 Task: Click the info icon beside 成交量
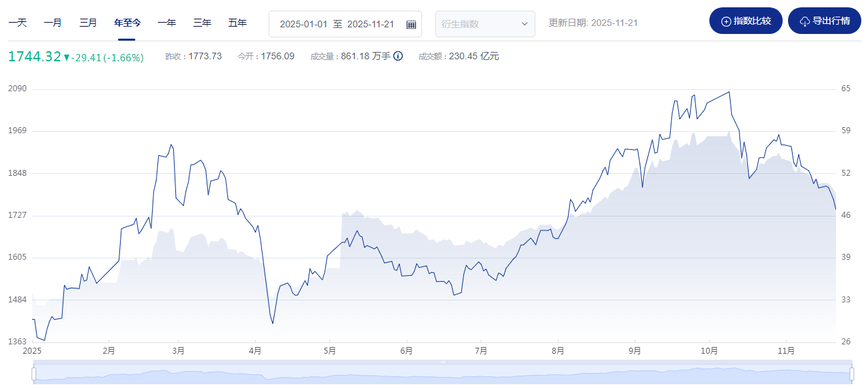[398, 57]
